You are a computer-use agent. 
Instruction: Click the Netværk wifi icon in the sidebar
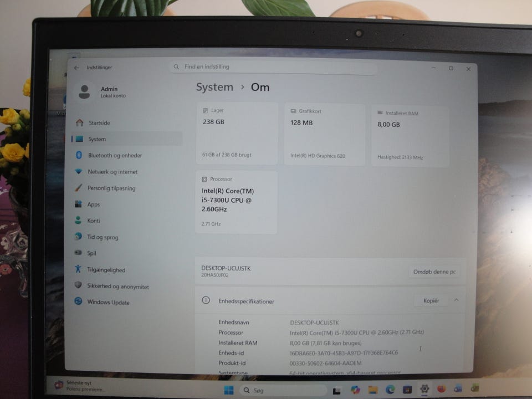point(79,171)
